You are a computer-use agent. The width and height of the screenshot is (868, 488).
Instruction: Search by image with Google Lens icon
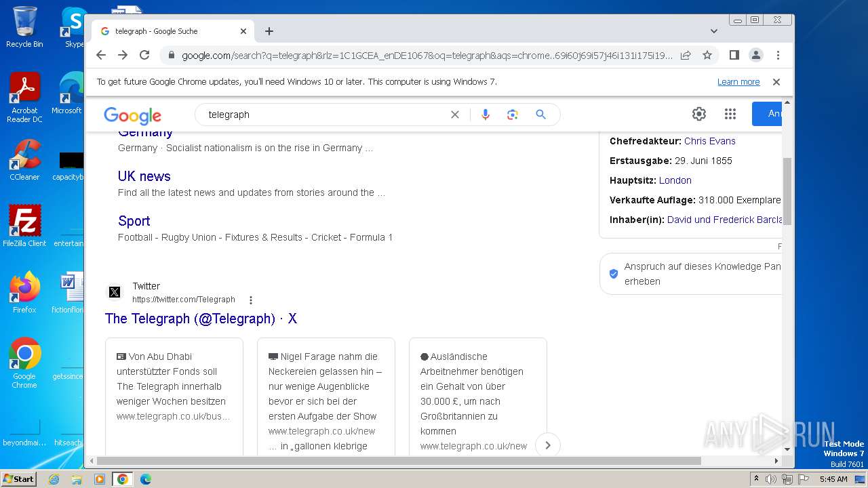point(513,115)
